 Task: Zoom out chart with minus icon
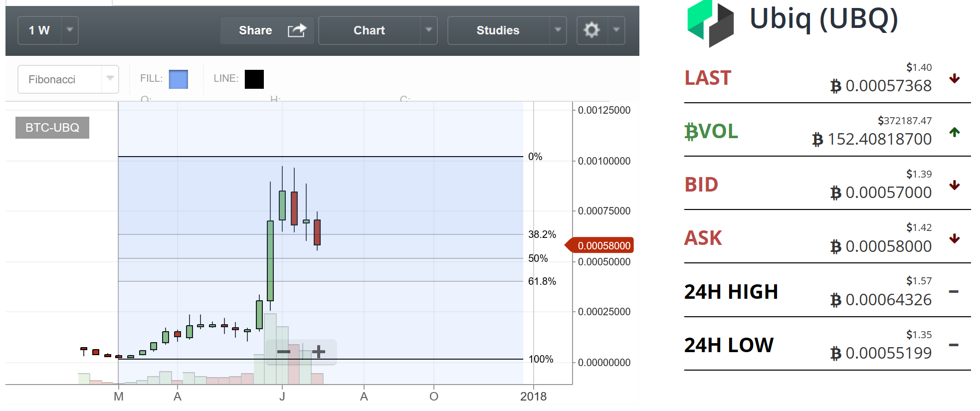[x=284, y=352]
